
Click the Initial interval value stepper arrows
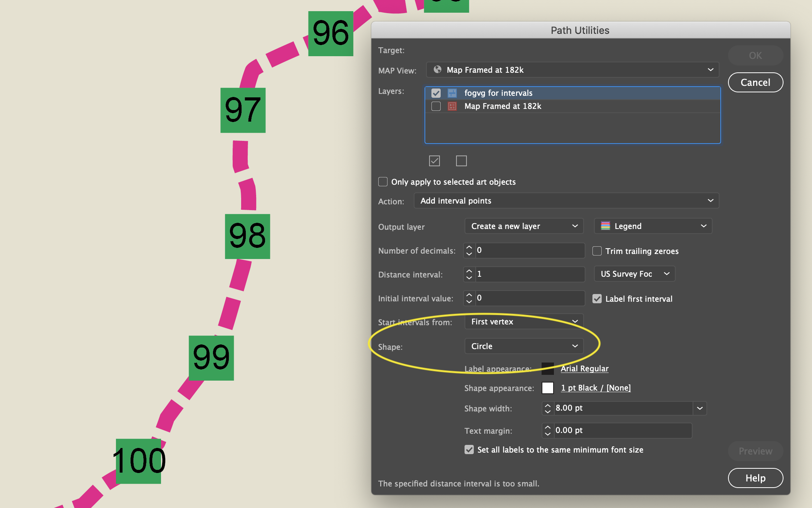pos(469,298)
